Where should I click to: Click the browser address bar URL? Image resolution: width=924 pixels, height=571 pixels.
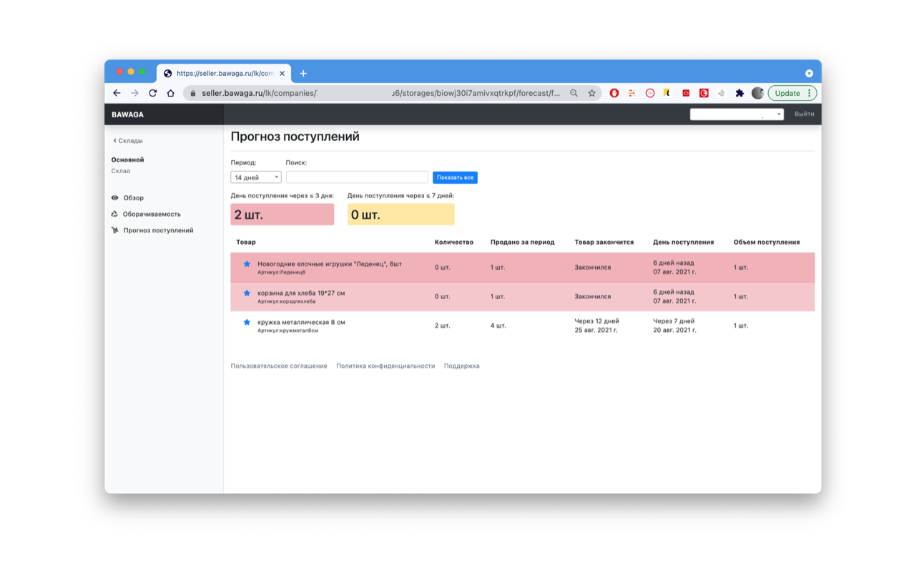coord(380,93)
